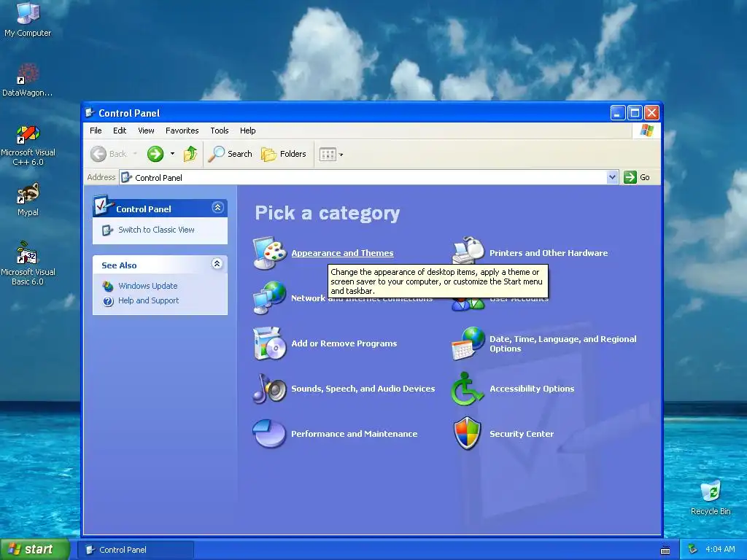Open the Views dropdown arrow
747x560 pixels.
click(341, 155)
